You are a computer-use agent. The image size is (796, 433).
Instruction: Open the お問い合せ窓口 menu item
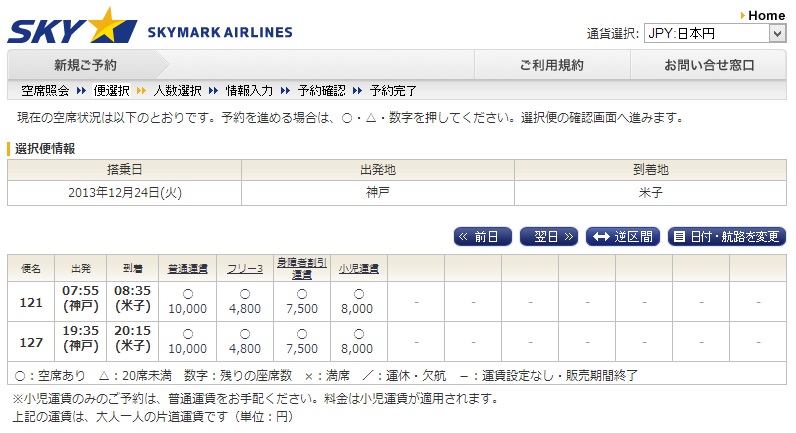coord(709,65)
